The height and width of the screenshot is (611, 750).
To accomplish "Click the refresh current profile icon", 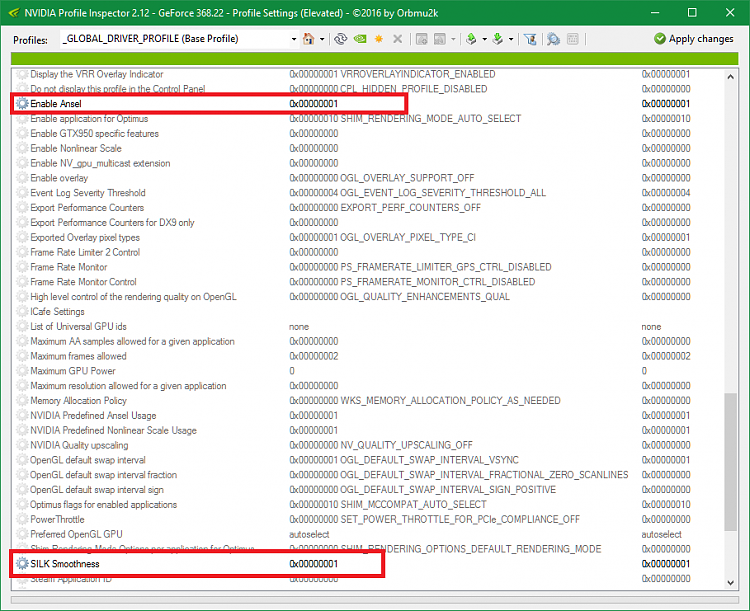I will coord(341,39).
